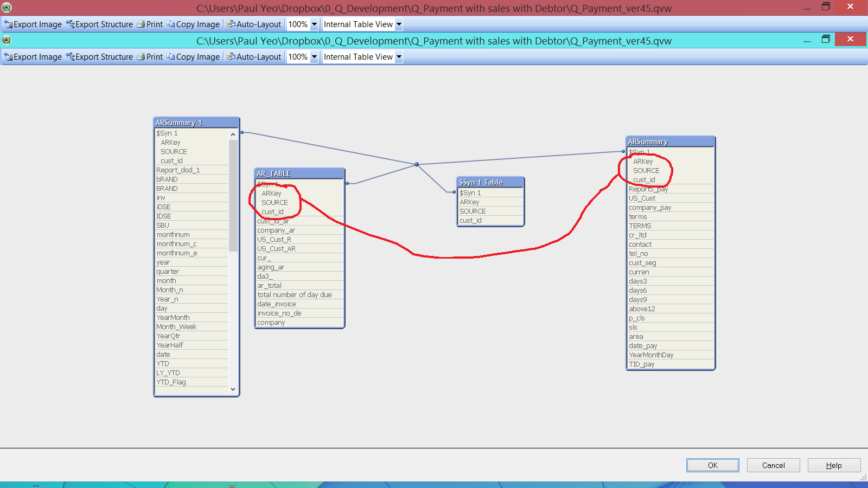
Task: Click the QlikView icon in the background window title bar
Action: point(7,8)
